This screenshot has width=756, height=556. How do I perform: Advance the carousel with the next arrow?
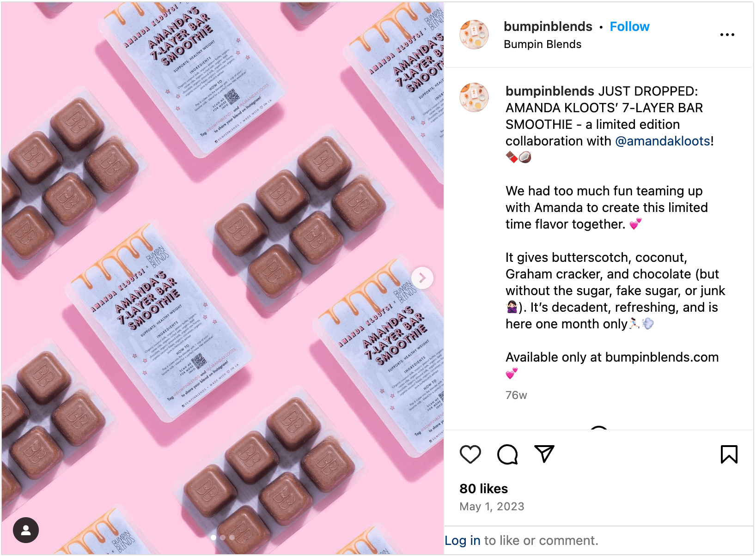click(422, 278)
